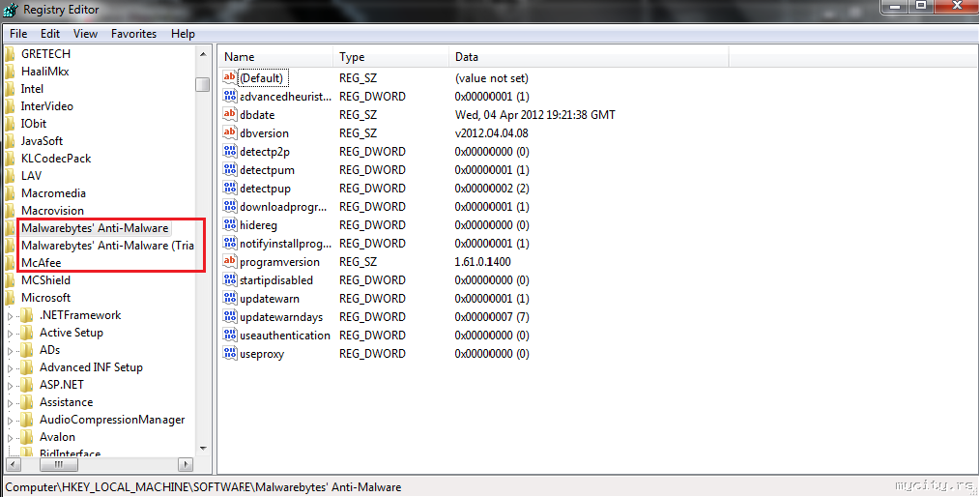Select the Malwarebytes' Anti-Malware (Trial) key
Screen dimensions: 980x497
(x=107, y=246)
